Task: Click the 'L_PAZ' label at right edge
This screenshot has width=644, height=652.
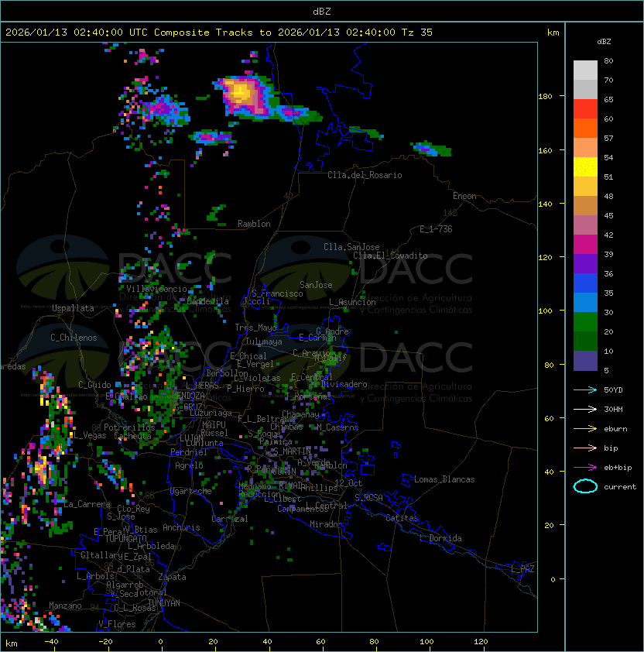Action: pos(522,569)
